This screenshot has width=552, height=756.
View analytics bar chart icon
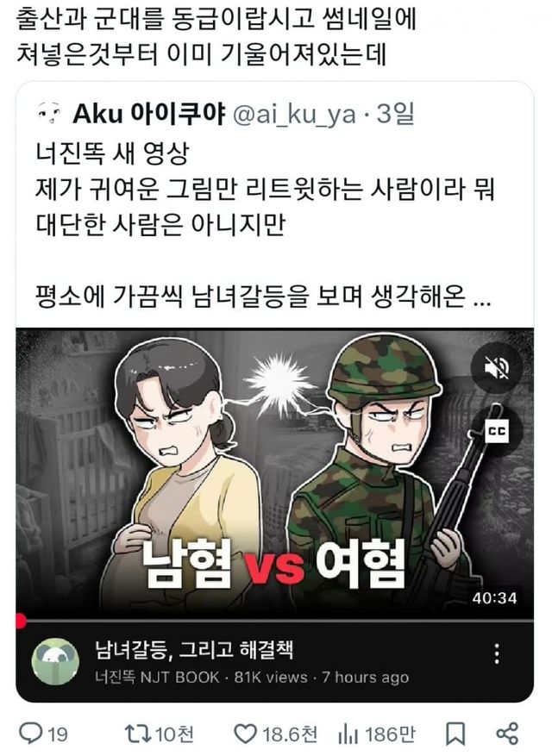tap(348, 734)
